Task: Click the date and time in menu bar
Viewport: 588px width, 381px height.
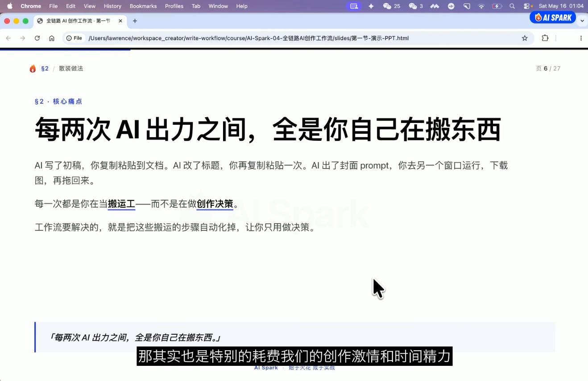Action: 561,6
